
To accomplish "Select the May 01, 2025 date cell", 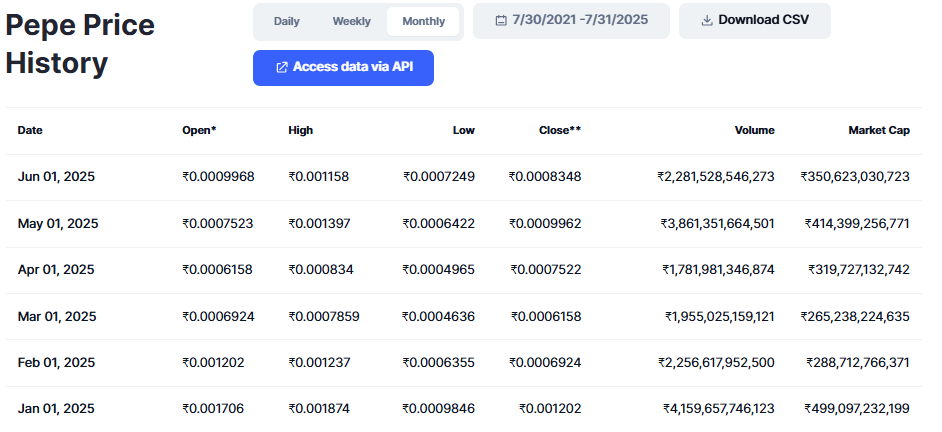I will pyautogui.click(x=58, y=224).
